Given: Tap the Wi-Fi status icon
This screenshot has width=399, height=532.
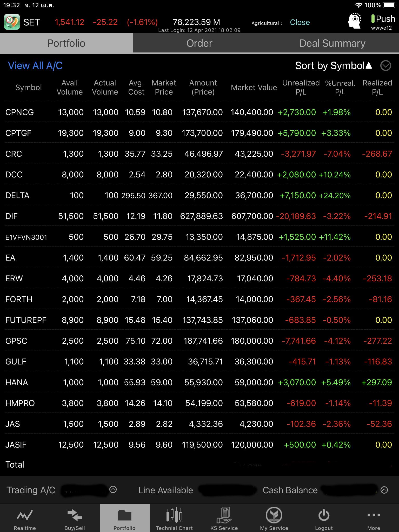Looking at the screenshot, I should 359,5.
